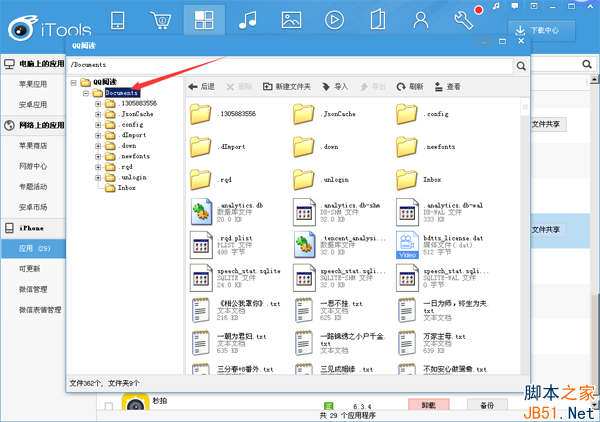Click the /Documents path input field
The image size is (600, 422).
pyautogui.click(x=290, y=65)
